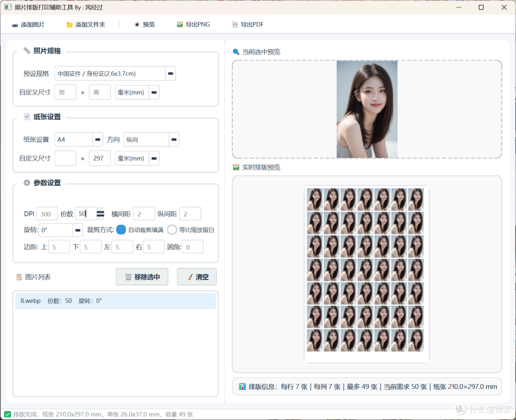The height and width of the screenshot is (420, 516).
Task: Click the app icon in the title bar
Action: [x=8, y=7]
